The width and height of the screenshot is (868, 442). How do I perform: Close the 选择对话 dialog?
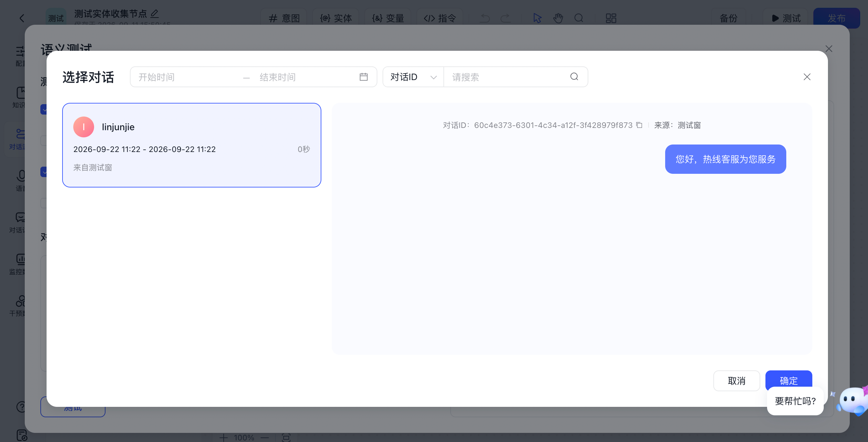[807, 77]
